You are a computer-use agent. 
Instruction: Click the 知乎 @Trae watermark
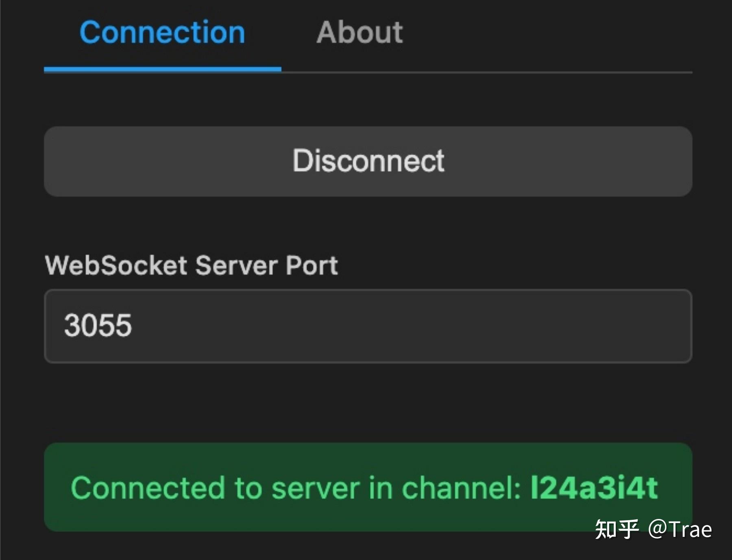coord(654,529)
